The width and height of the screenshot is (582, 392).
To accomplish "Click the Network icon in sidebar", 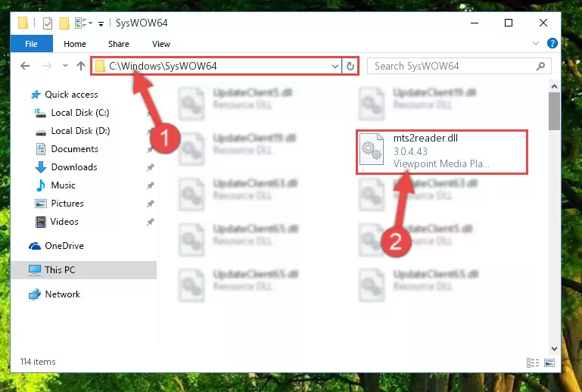I will tap(35, 294).
